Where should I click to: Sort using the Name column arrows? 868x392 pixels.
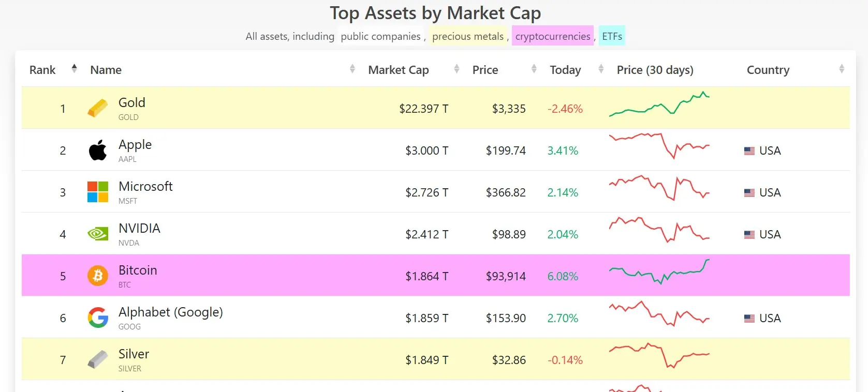pos(352,68)
